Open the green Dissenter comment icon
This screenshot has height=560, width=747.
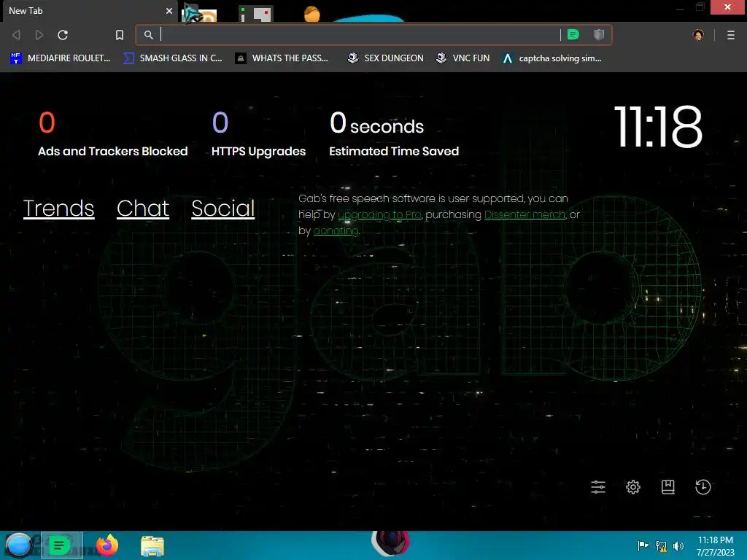click(573, 34)
